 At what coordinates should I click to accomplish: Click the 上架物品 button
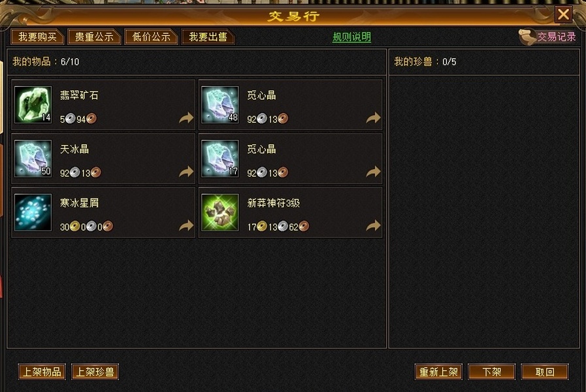click(42, 372)
